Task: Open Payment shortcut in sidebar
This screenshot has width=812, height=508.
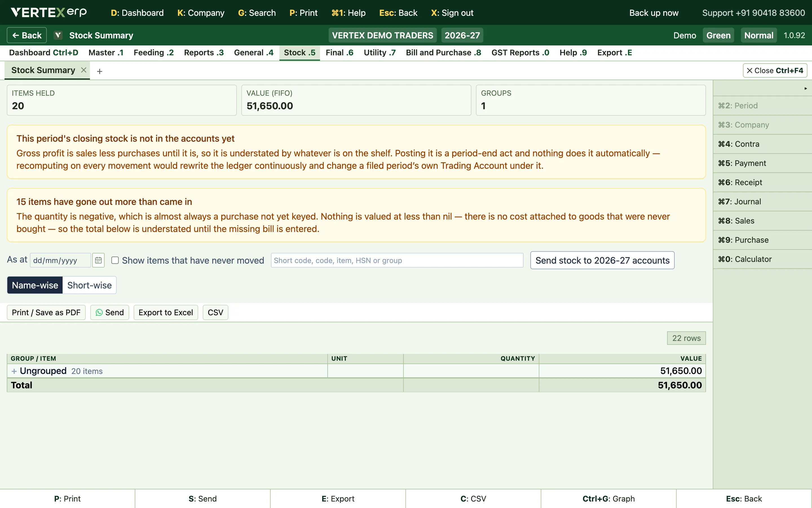Action: coord(762,163)
